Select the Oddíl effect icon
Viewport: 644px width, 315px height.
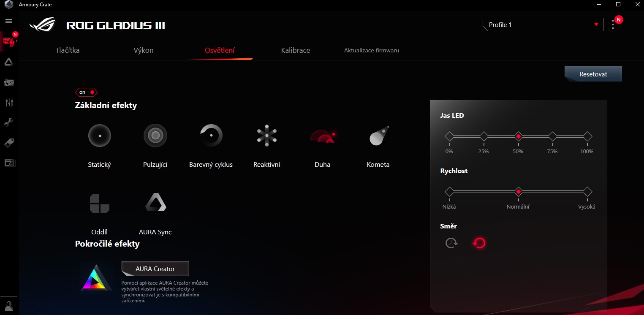(x=100, y=203)
